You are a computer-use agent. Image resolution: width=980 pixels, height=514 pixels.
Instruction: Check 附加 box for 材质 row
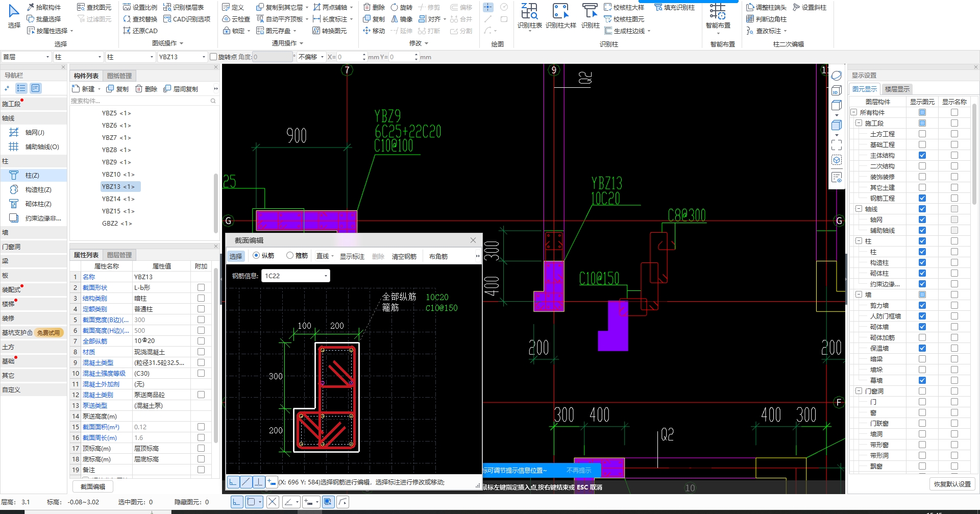(201, 352)
